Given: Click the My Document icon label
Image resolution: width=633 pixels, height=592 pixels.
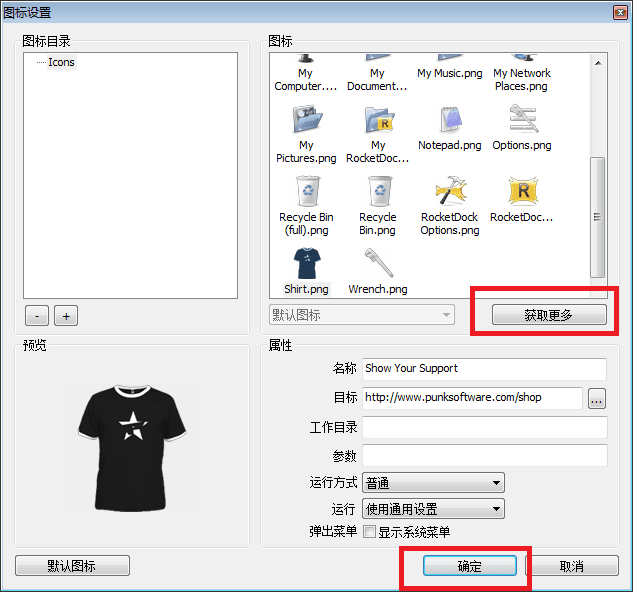Looking at the screenshot, I should coord(377,80).
